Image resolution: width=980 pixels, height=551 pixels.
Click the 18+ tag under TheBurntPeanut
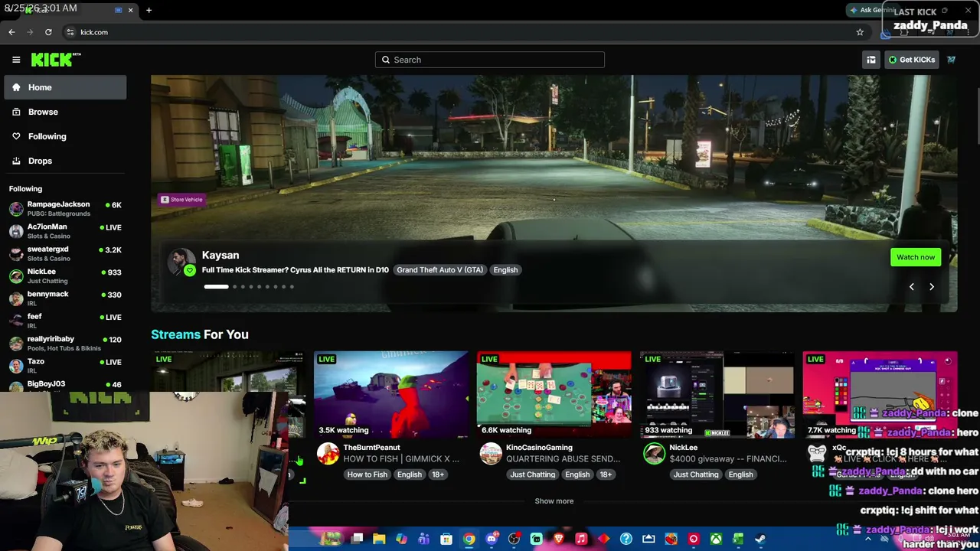point(438,474)
